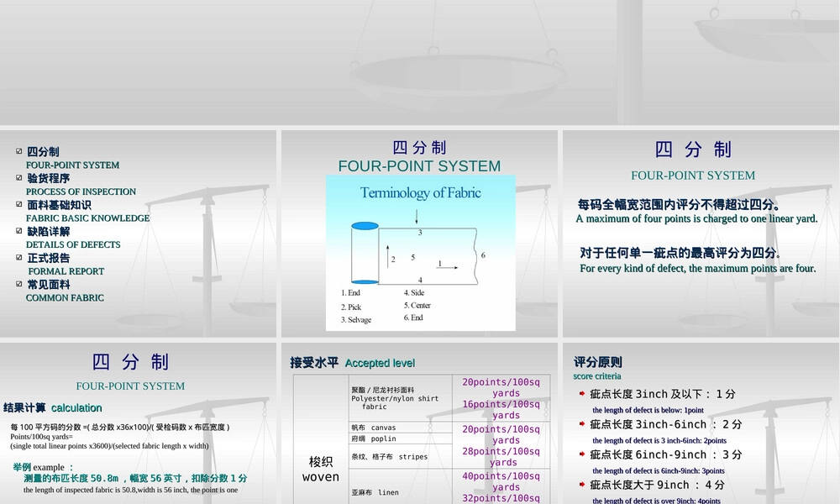Select 'the length of defect is 3 inch-6inch: 2points'

point(659,441)
